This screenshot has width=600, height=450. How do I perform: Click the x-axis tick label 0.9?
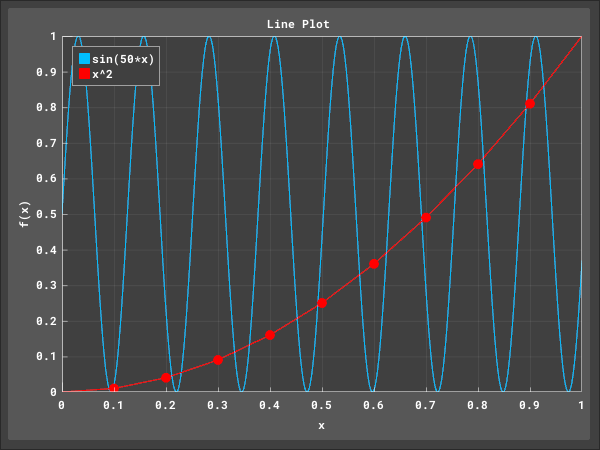click(x=530, y=405)
